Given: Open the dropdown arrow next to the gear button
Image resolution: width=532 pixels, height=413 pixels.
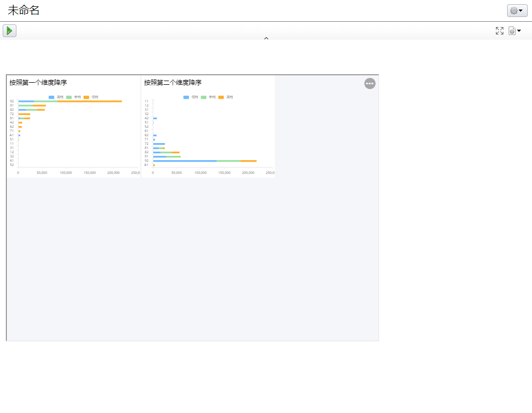Looking at the screenshot, I should [521, 10].
